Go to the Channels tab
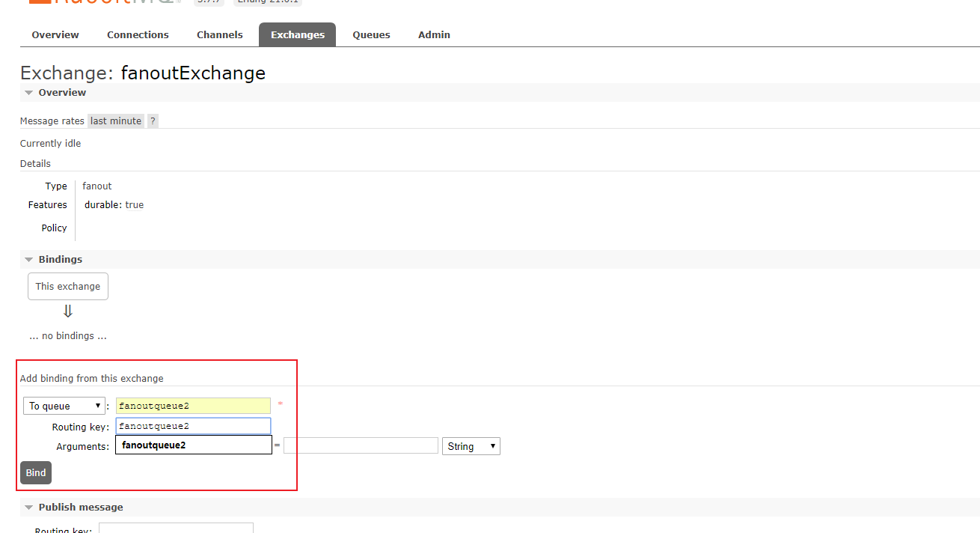980x533 pixels. [x=220, y=34]
